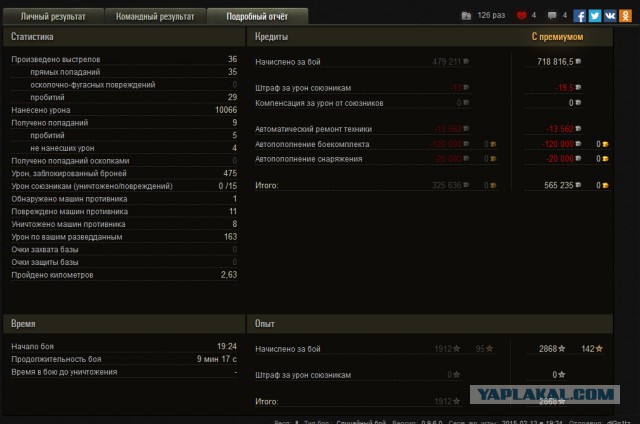
Task: Click the damage value 10066
Action: 226,110
